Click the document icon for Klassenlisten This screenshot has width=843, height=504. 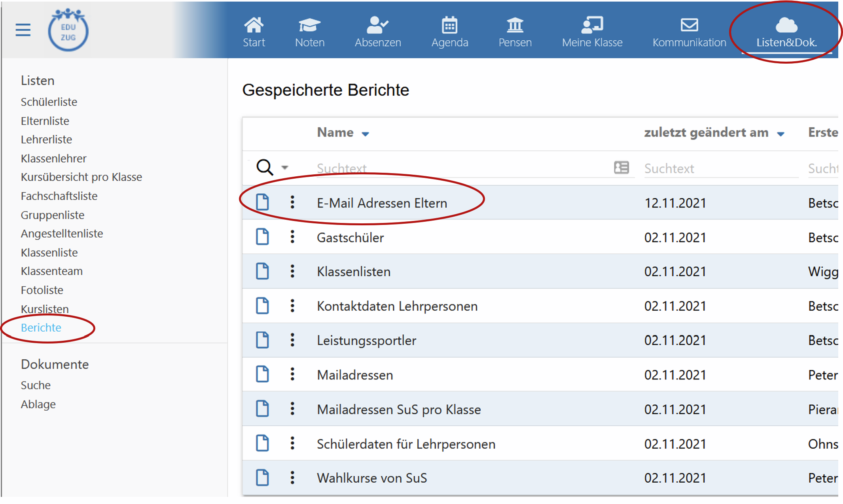(x=262, y=271)
